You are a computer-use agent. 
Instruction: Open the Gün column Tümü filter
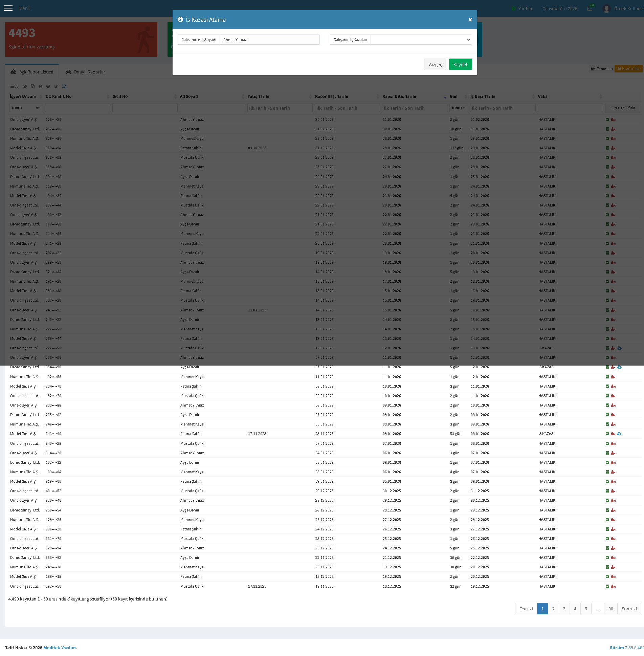tap(459, 108)
